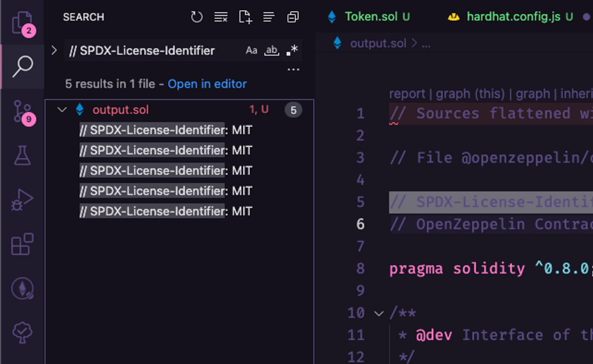
Task: Open the Run and Debug view
Action: [22, 200]
